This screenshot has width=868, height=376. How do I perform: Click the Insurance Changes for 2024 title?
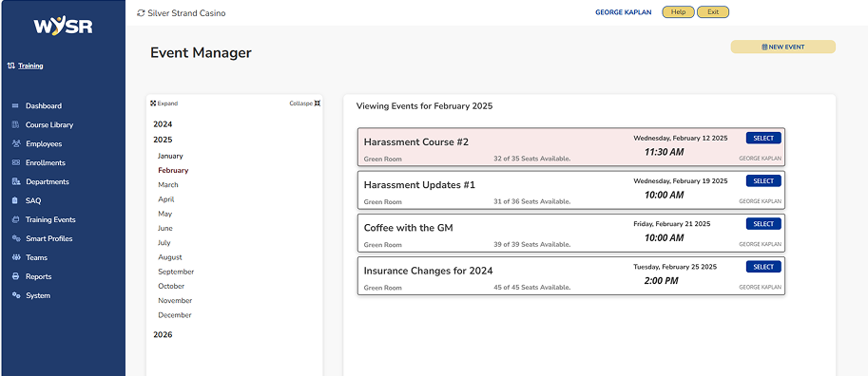(x=429, y=271)
